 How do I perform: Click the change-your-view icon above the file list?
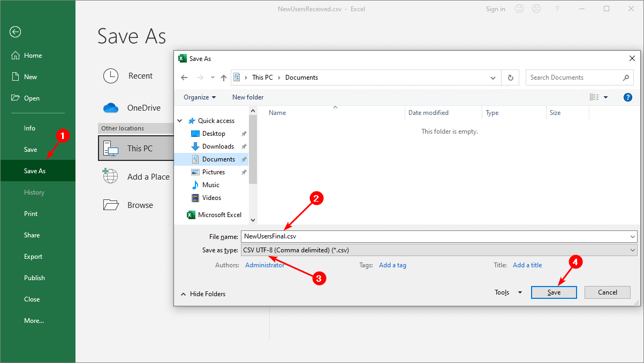(x=594, y=97)
